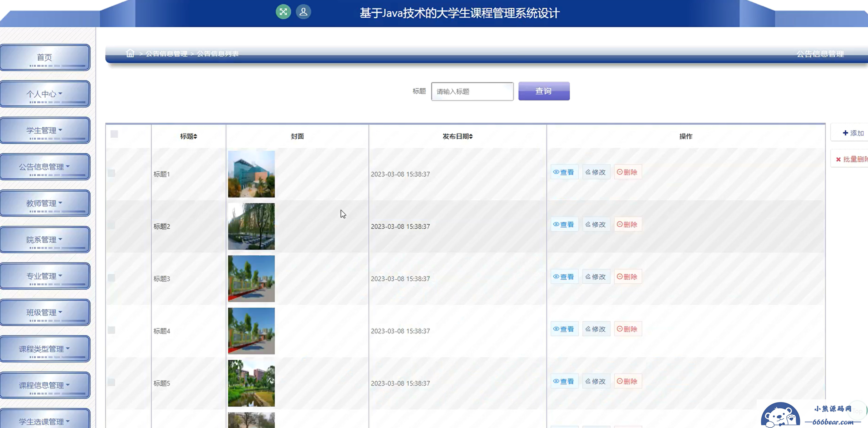
Task: Open the cover thumbnail for 标题1
Action: click(252, 174)
